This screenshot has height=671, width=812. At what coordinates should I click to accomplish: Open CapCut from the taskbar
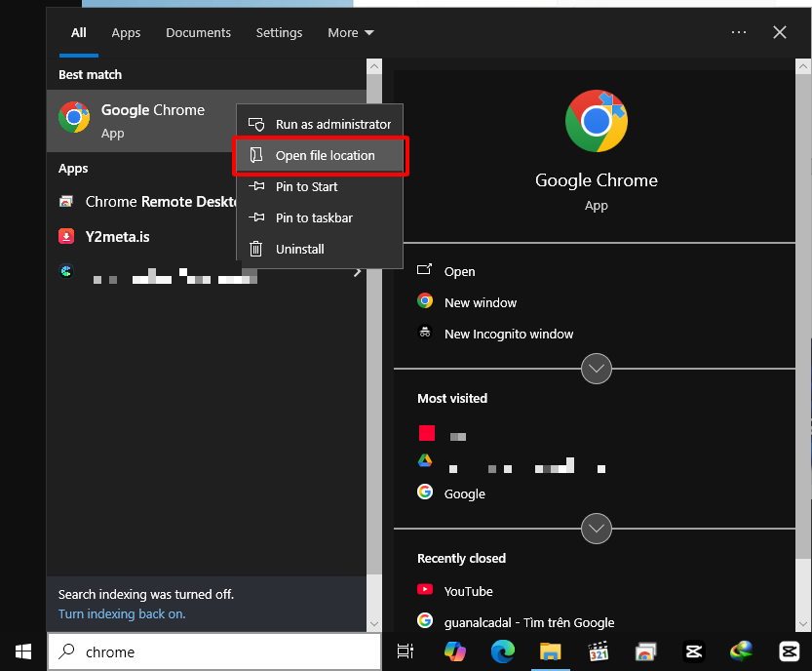[693, 651]
